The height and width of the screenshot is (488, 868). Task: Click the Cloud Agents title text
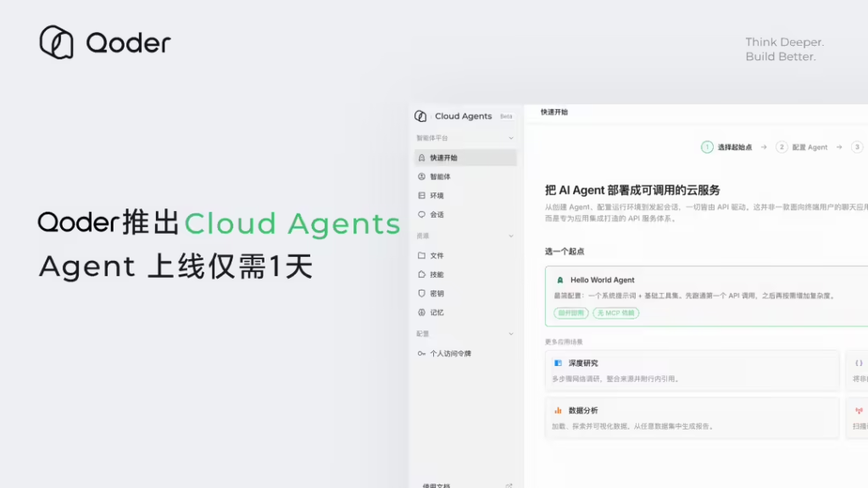[464, 116]
